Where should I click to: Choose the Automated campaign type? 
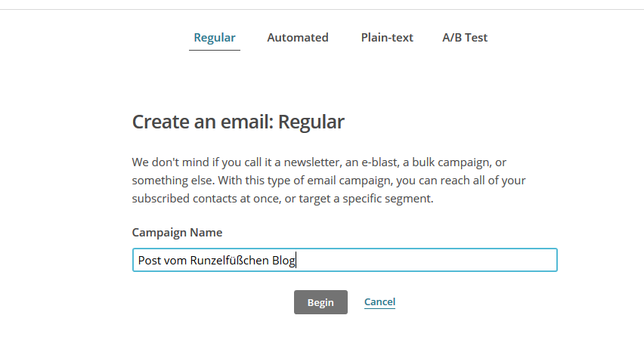(298, 38)
